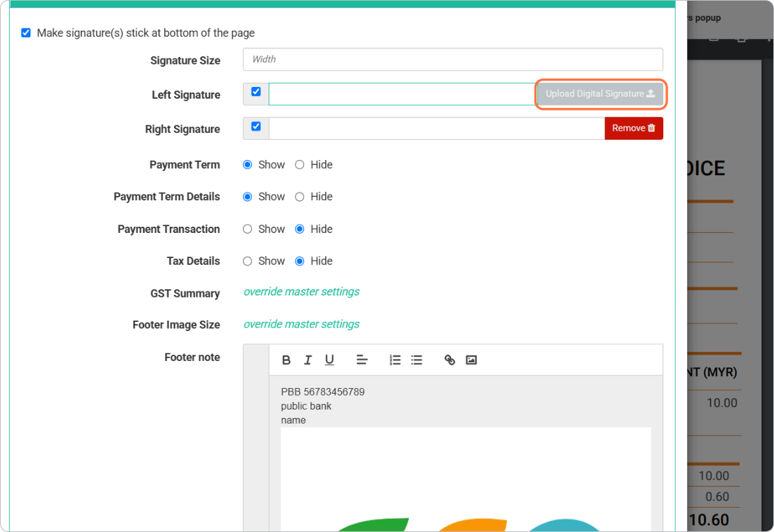Click the Right Signature text field
Image resolution: width=774 pixels, height=532 pixels.
coord(437,128)
